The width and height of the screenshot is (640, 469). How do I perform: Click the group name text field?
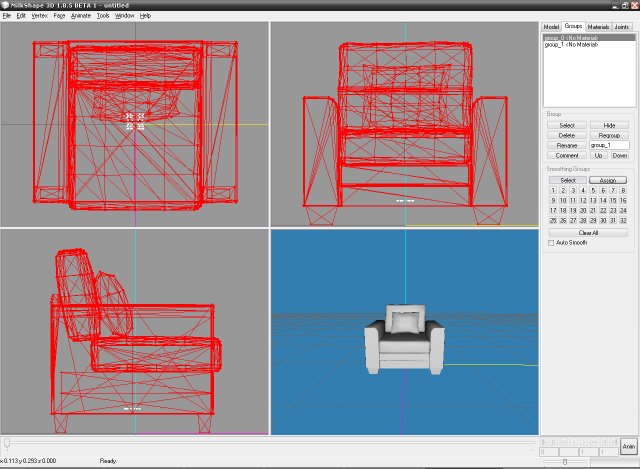point(609,145)
